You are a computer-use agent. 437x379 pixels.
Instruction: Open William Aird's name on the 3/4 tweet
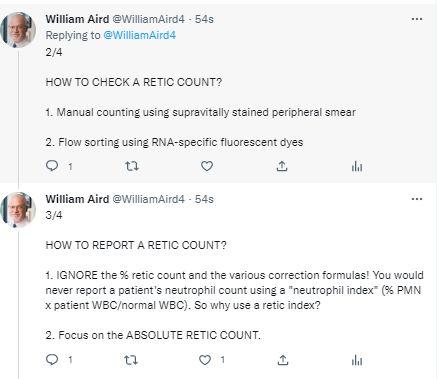pos(77,199)
